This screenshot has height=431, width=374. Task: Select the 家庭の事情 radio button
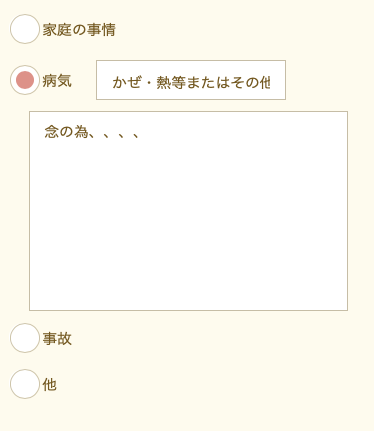(25, 29)
